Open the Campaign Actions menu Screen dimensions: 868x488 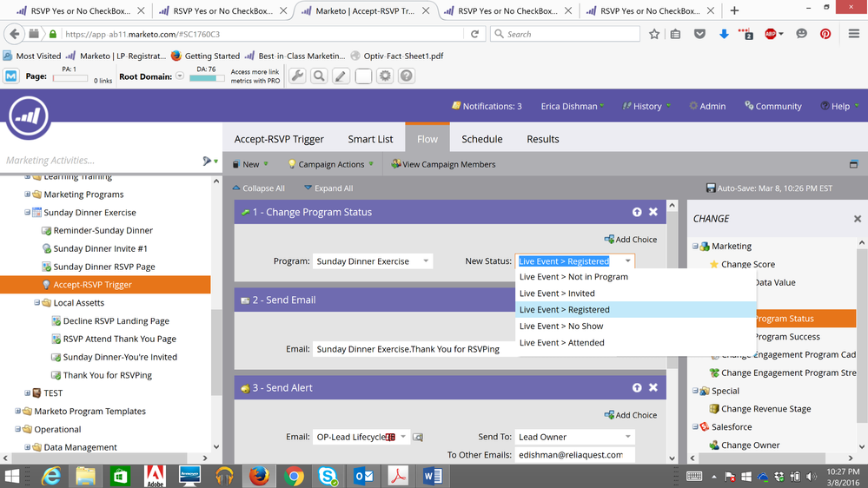[330, 164]
